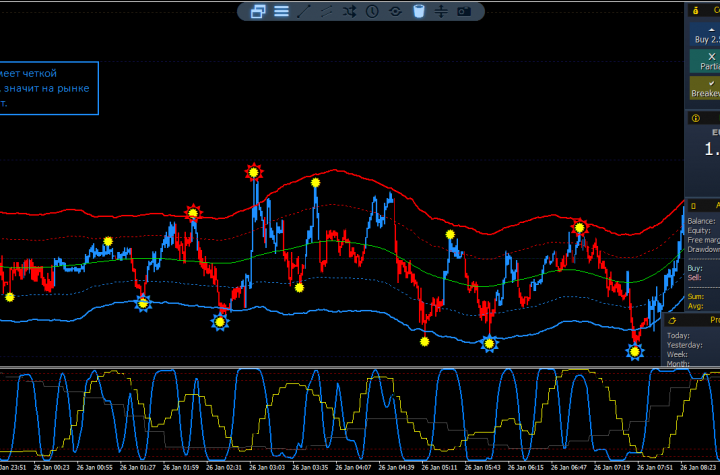The height and width of the screenshot is (475, 720).
Task: Click the top panel header money bag icon
Action: point(694,9)
